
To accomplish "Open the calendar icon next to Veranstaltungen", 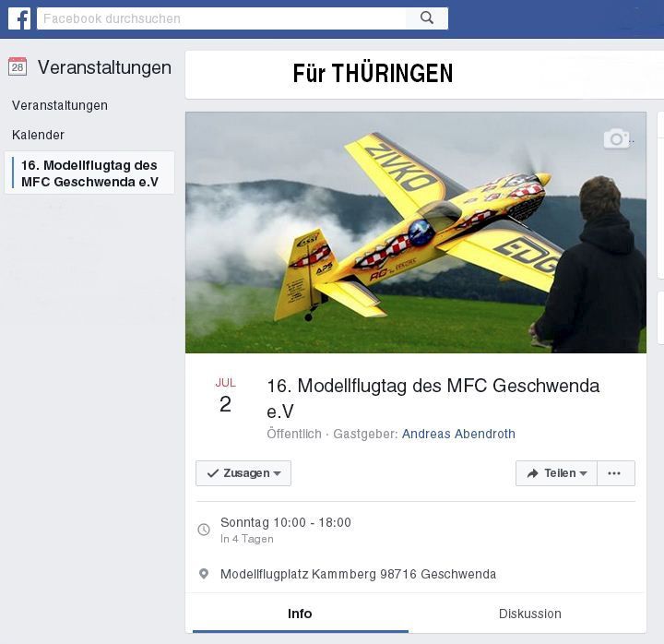I will (18, 67).
